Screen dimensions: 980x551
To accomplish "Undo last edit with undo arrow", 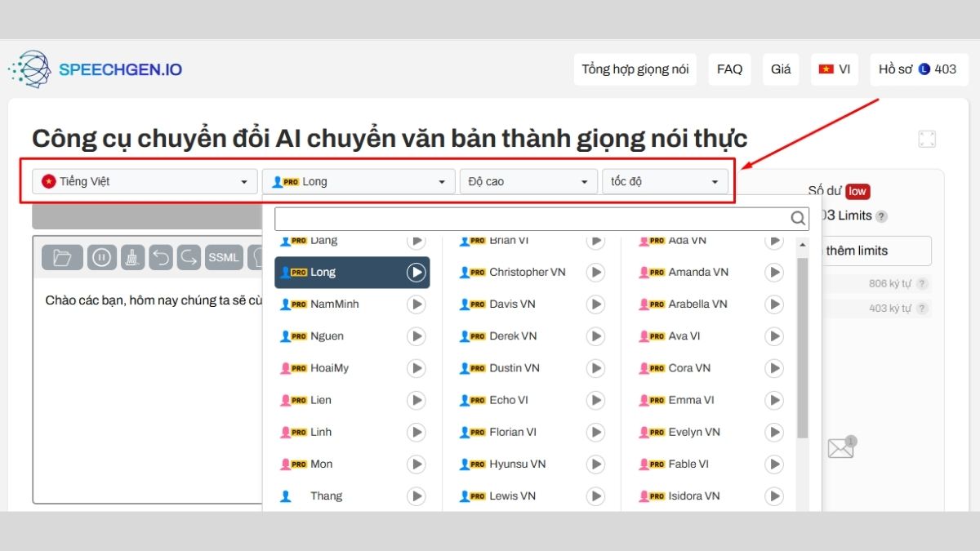I will 162,257.
